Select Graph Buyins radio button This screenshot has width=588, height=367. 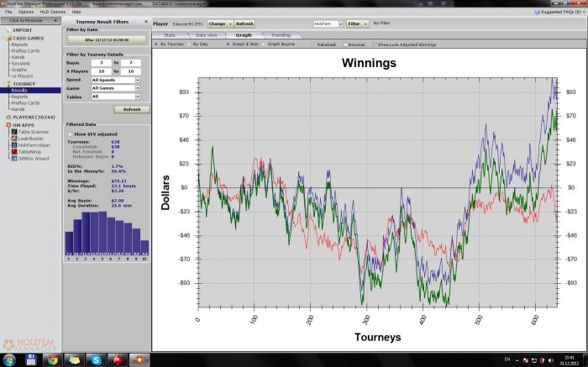[x=263, y=45]
